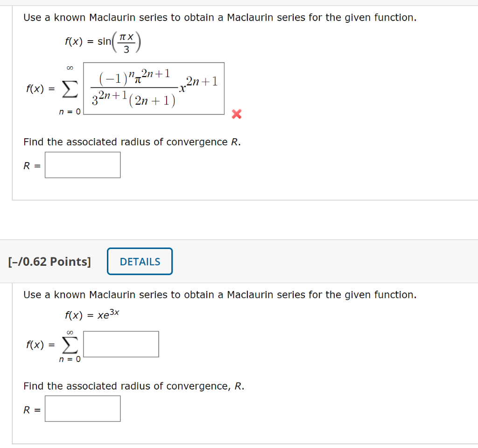478x448 pixels.
Task: Select the second radius of convergence answer box
Action: [82, 408]
